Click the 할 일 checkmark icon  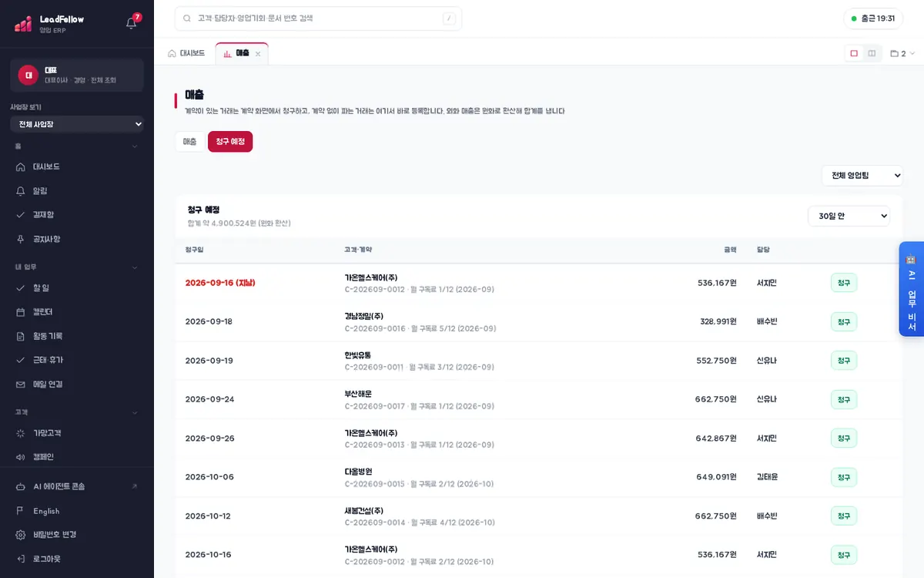(x=21, y=287)
